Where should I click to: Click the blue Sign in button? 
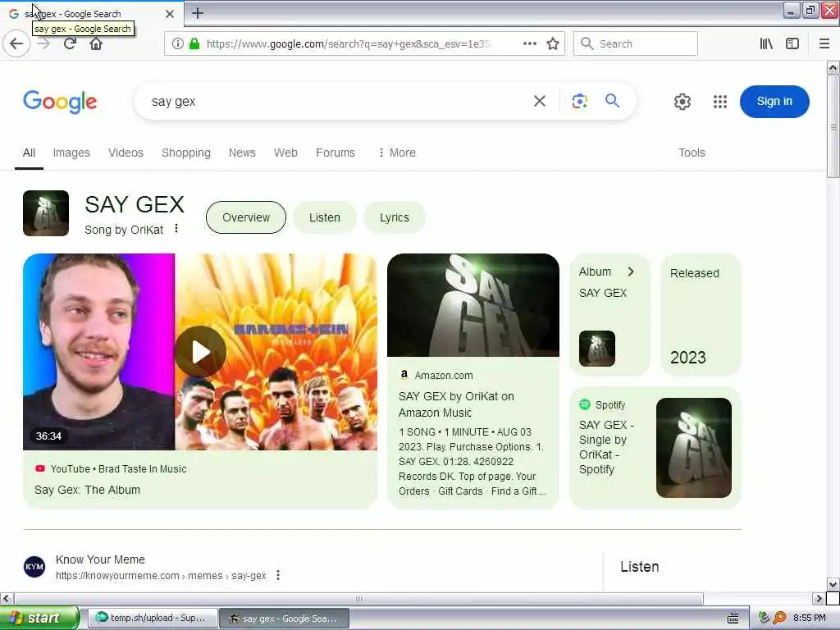(x=774, y=101)
